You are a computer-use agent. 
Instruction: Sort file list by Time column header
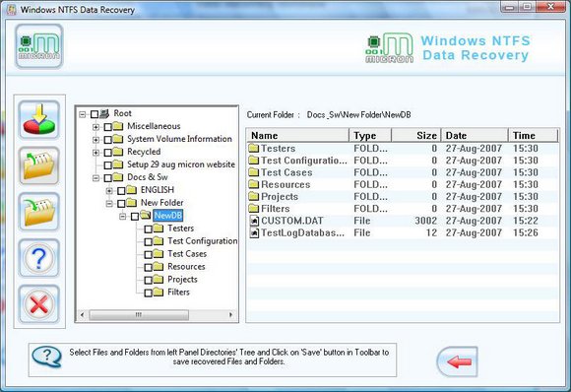pos(533,136)
